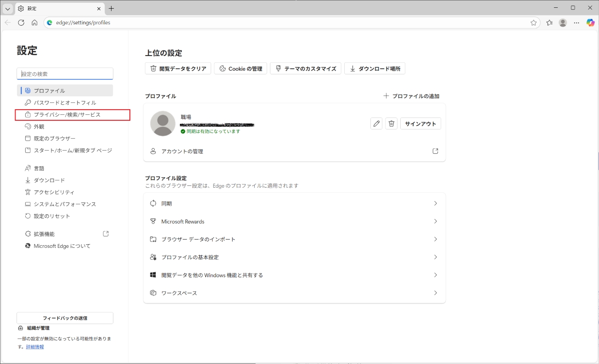Click the Copilot icon in toolbar
This screenshot has width=599, height=364.
coord(590,22)
